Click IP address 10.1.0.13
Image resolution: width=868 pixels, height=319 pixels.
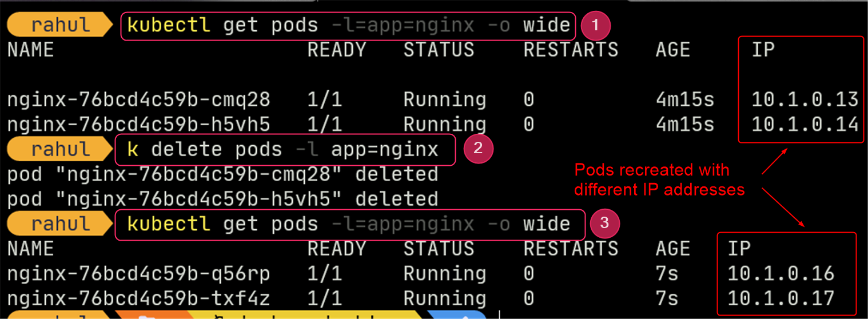pos(805,99)
